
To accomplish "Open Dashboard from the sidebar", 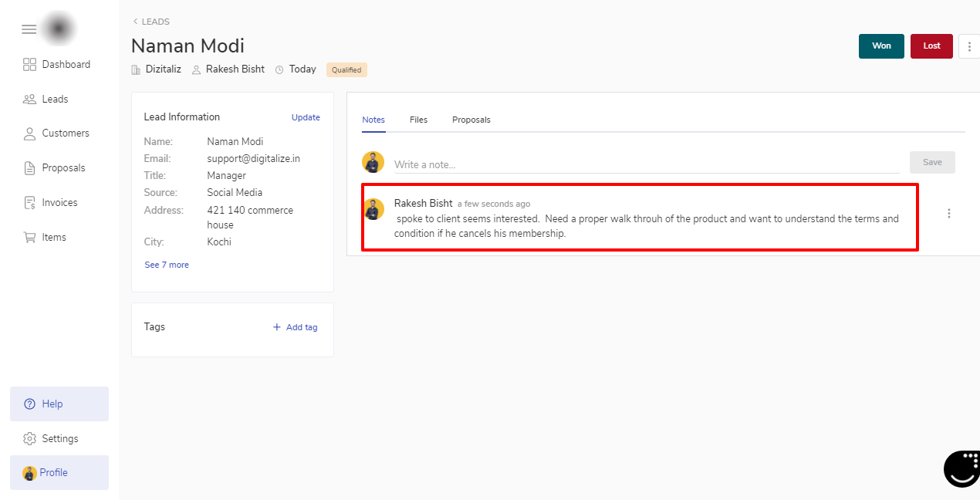I will click(56, 65).
